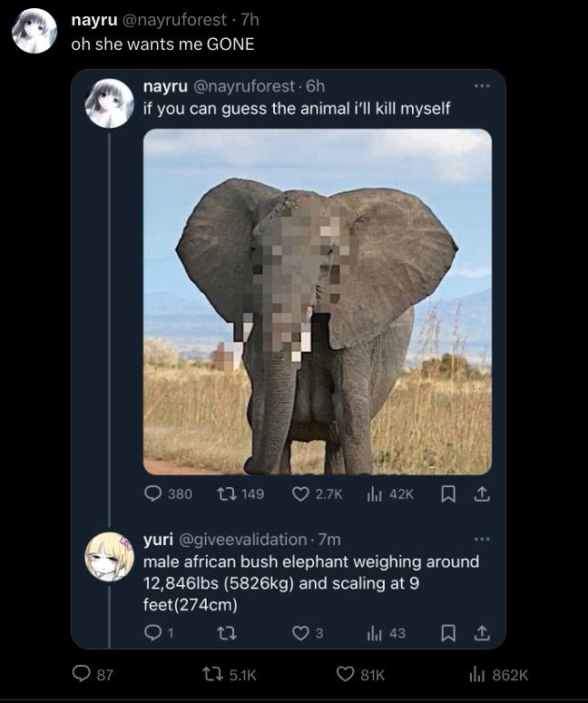Bookmark the quoted elephant tweet
The height and width of the screenshot is (703, 588).
coord(447,494)
